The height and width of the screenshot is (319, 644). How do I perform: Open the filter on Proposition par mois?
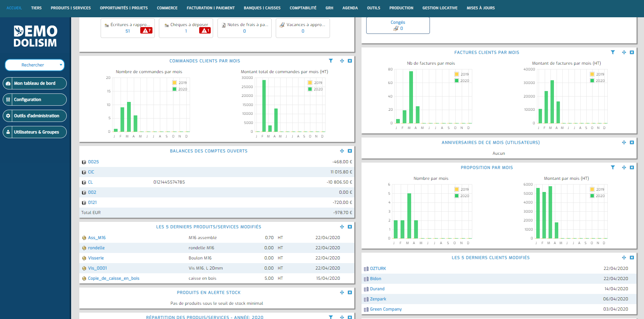(613, 167)
